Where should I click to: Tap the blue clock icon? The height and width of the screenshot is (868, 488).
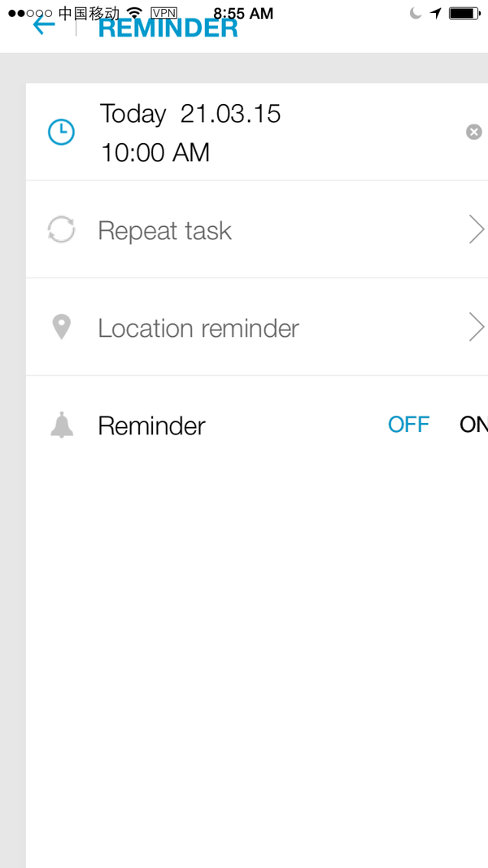(x=61, y=133)
